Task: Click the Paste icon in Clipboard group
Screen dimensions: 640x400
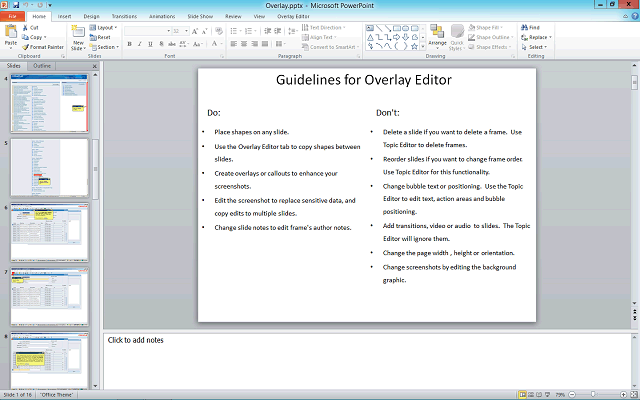Action: pyautogui.click(x=11, y=35)
